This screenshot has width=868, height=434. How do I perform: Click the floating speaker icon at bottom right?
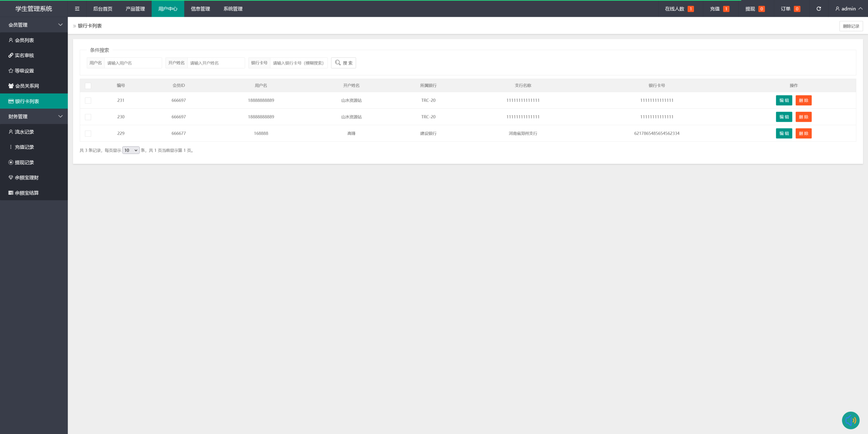(851, 420)
